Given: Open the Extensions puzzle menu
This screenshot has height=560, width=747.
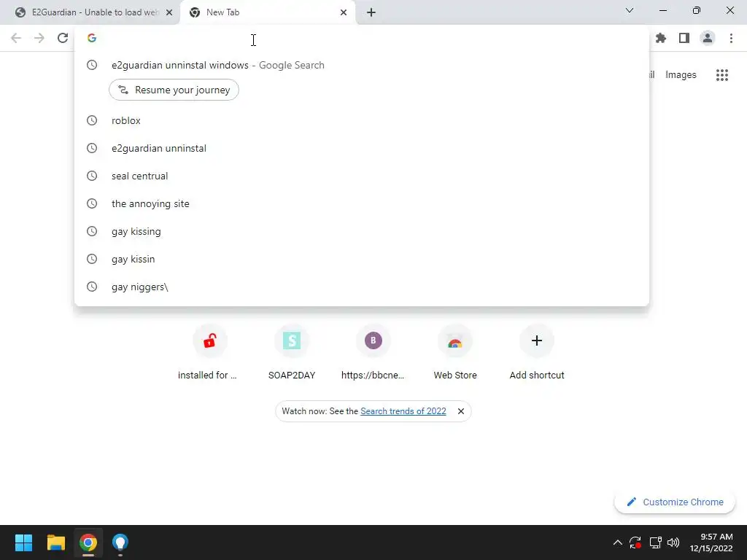Looking at the screenshot, I should pos(661,38).
